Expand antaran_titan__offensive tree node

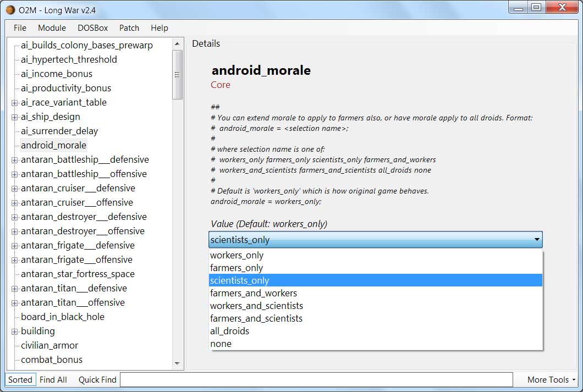(x=14, y=303)
